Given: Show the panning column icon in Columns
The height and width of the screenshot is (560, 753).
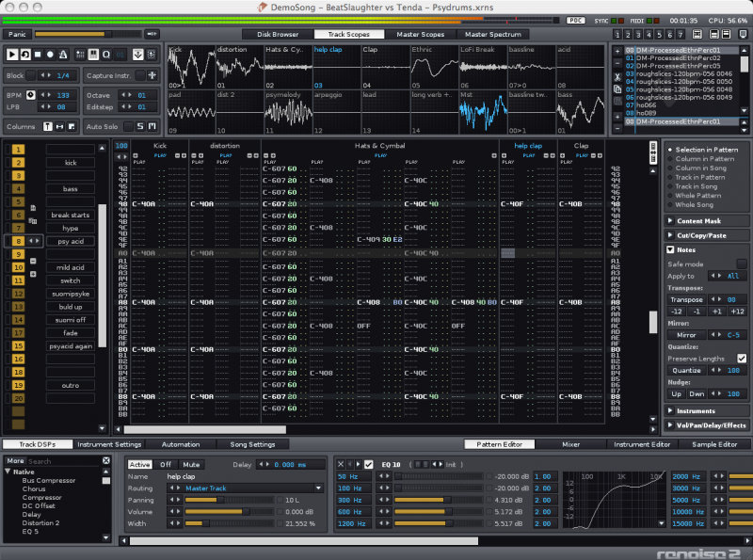Looking at the screenshot, I should (59, 126).
